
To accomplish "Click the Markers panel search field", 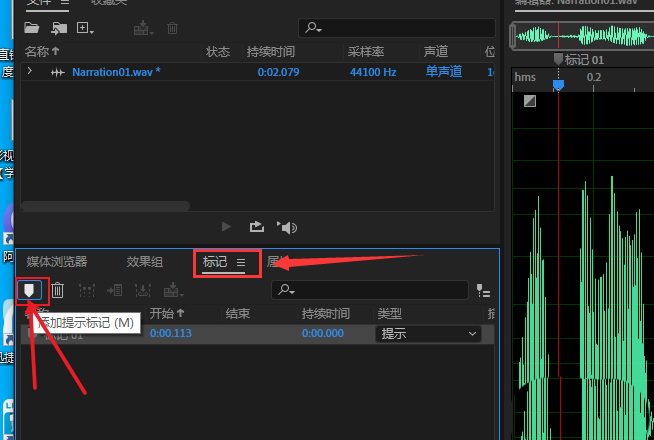I will coord(370,290).
